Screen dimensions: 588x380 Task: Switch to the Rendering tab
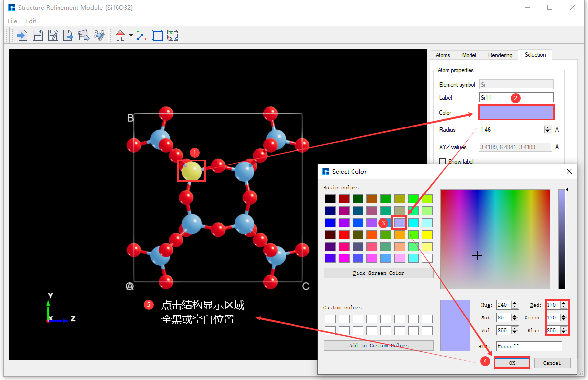[x=500, y=55]
